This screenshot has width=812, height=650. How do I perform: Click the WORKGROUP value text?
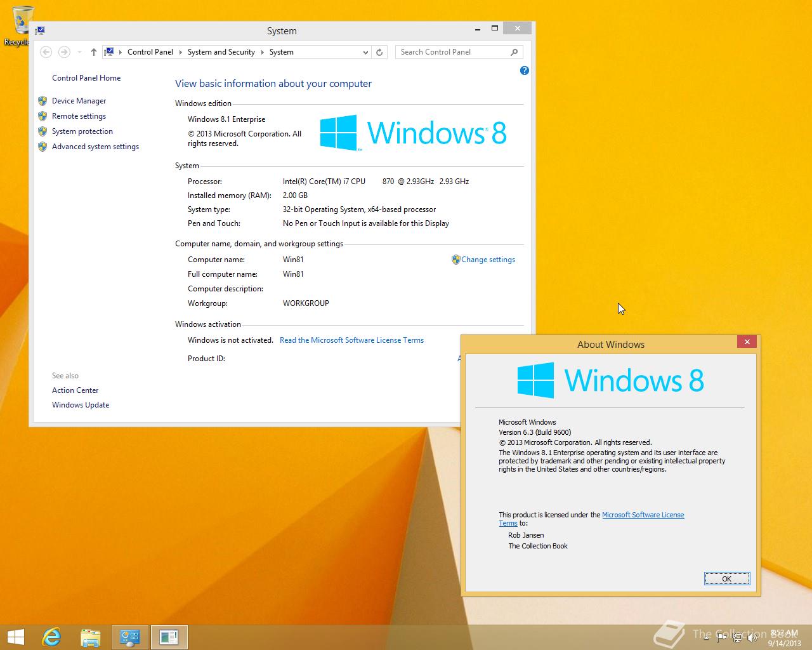coord(306,303)
